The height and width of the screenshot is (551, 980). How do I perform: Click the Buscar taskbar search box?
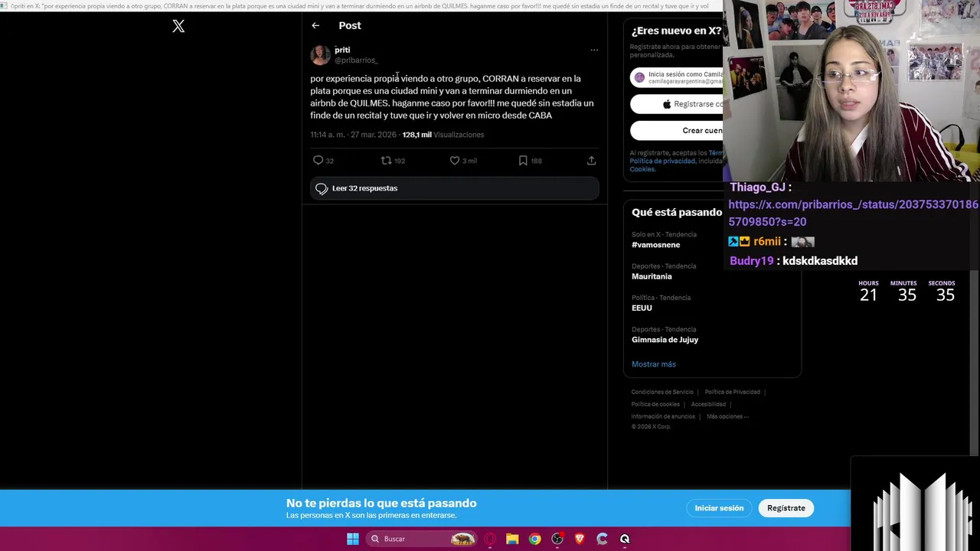click(421, 539)
